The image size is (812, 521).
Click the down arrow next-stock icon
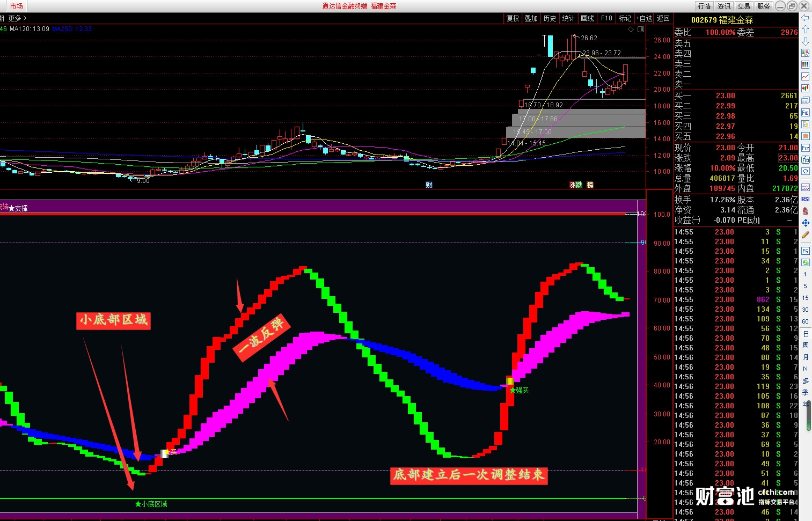coord(805,41)
